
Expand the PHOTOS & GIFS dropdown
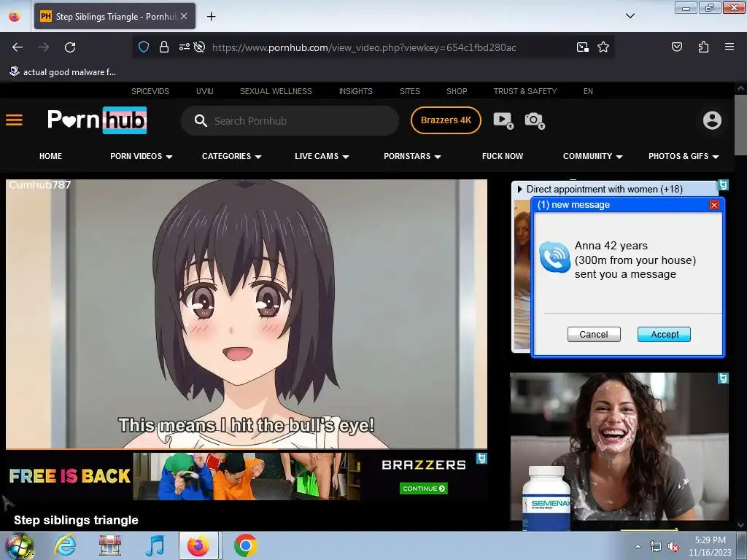pos(684,156)
